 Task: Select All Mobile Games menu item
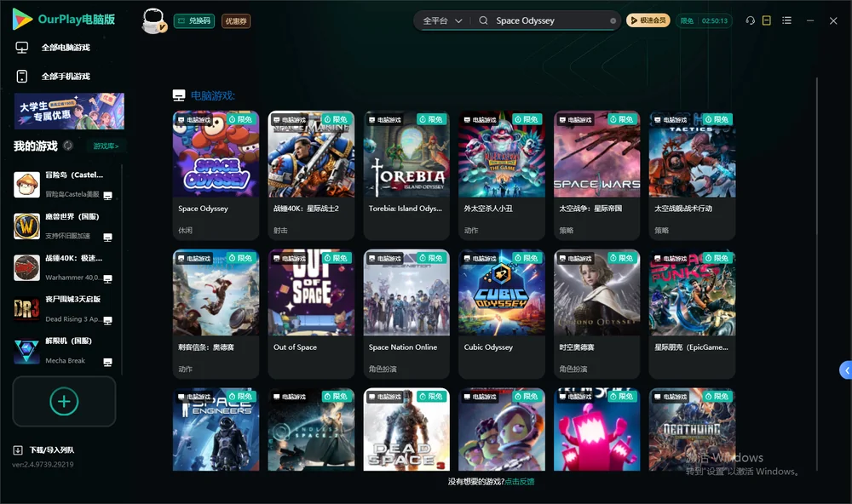[66, 76]
